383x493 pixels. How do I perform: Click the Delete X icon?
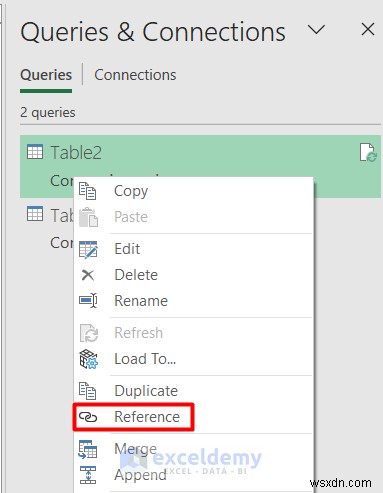point(88,275)
